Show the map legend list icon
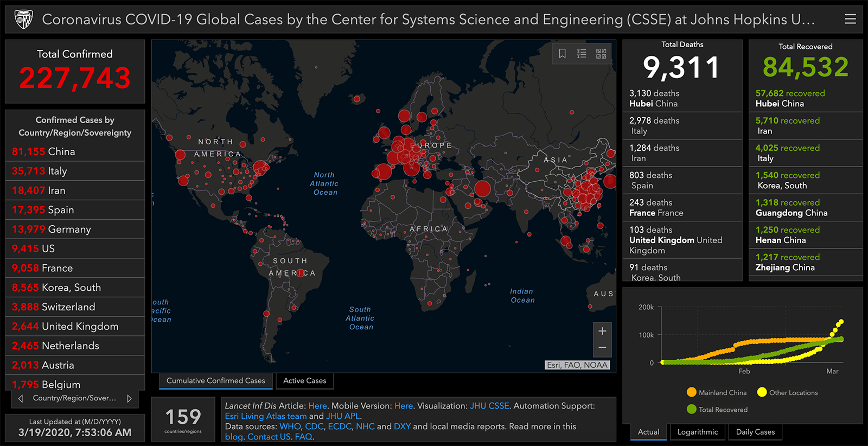The image size is (868, 446). click(582, 53)
